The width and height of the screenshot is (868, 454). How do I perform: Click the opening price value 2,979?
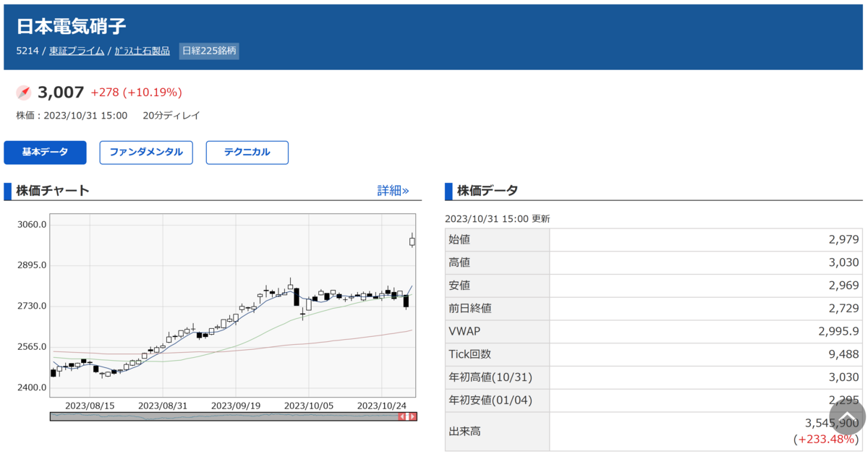coord(844,239)
